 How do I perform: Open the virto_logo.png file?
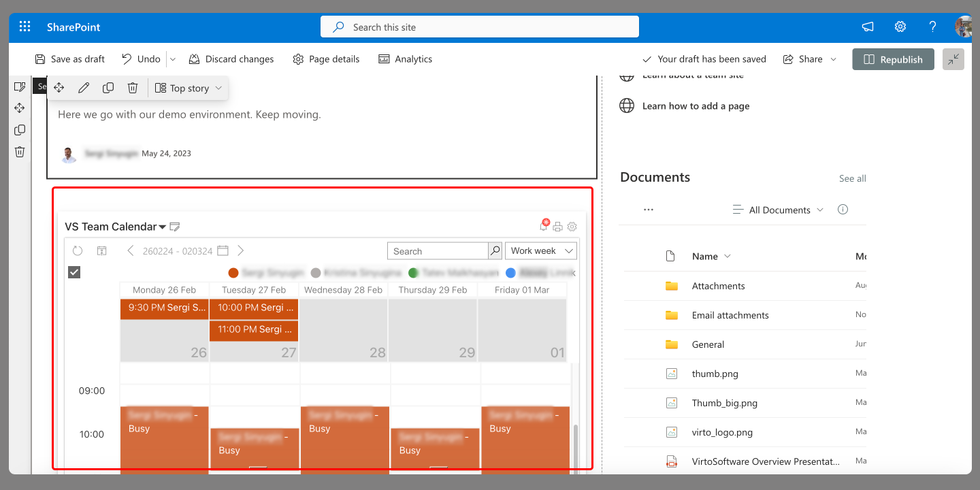pyautogui.click(x=722, y=432)
